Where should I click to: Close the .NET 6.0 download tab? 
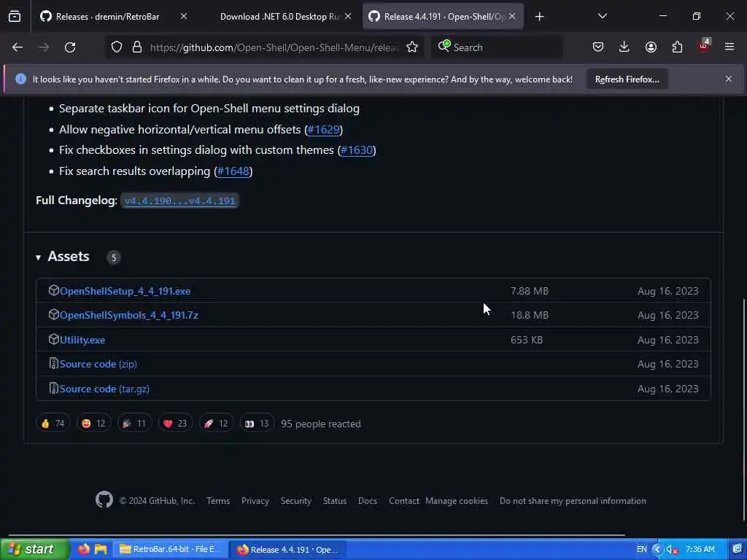coord(348,17)
